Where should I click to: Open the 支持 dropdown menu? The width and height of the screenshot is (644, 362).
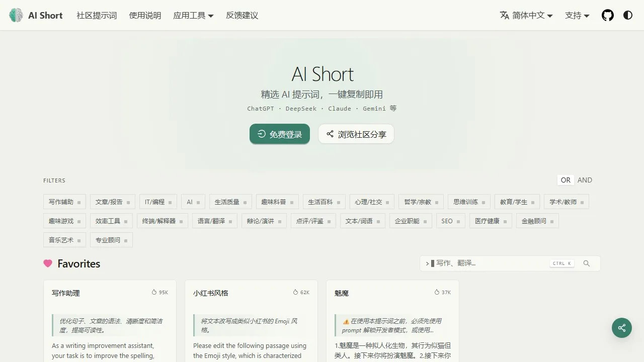tap(577, 15)
